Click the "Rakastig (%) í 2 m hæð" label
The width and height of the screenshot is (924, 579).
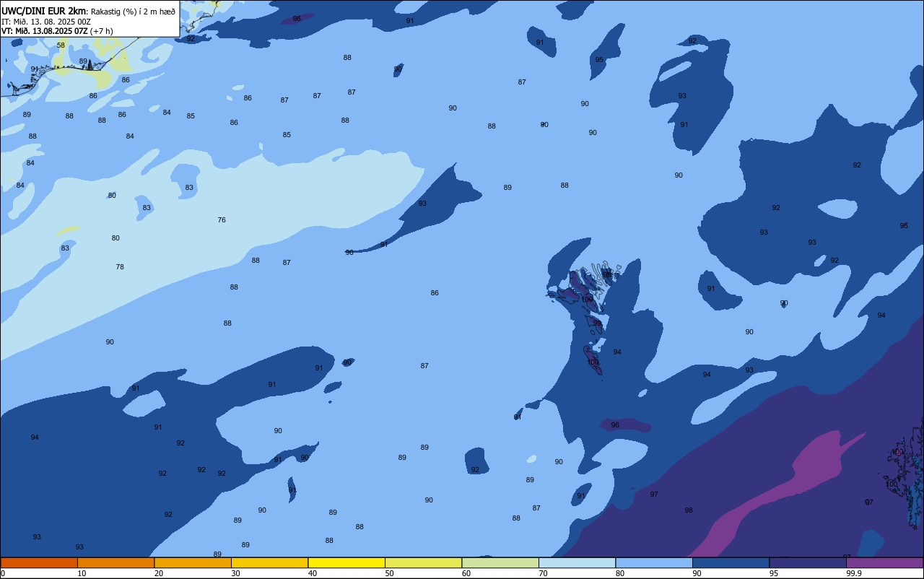pyautogui.click(x=133, y=12)
